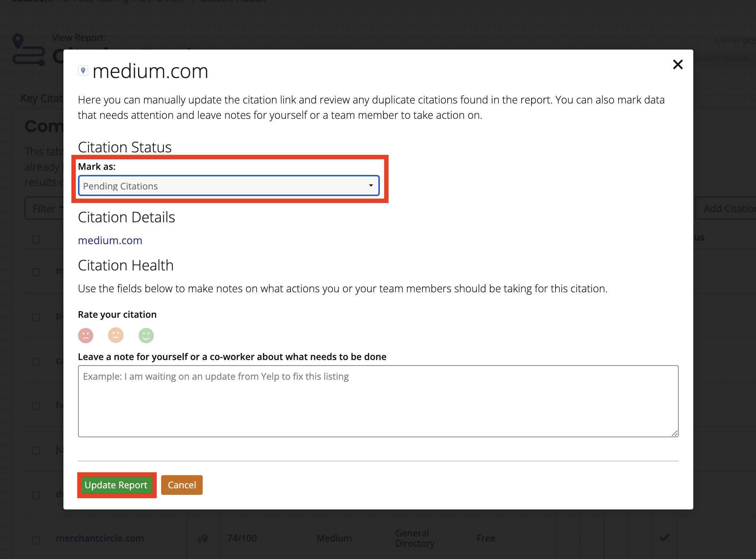Select the happy face citation rating
This screenshot has height=559, width=756.
(x=145, y=335)
